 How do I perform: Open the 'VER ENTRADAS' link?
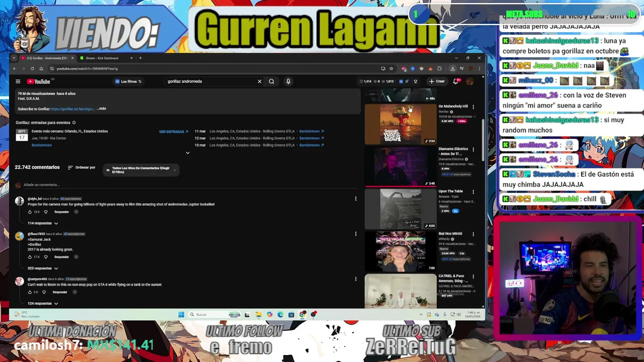174,132
